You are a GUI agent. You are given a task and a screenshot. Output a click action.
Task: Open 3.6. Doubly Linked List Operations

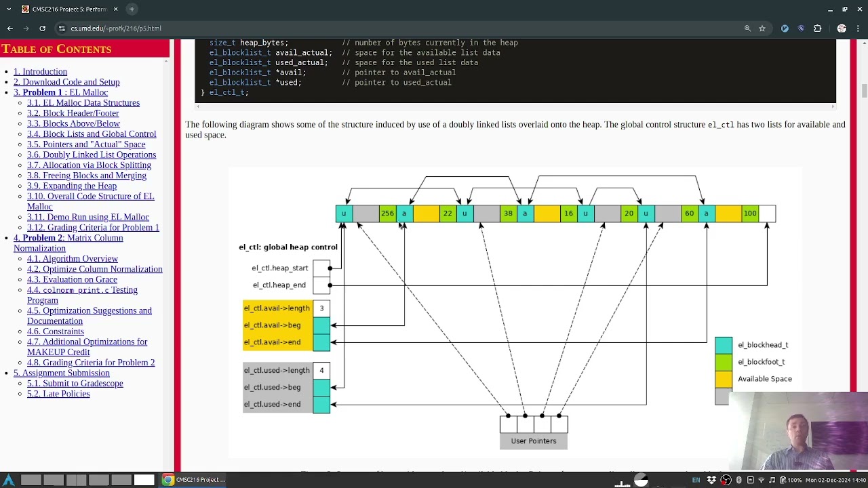[92, 155]
